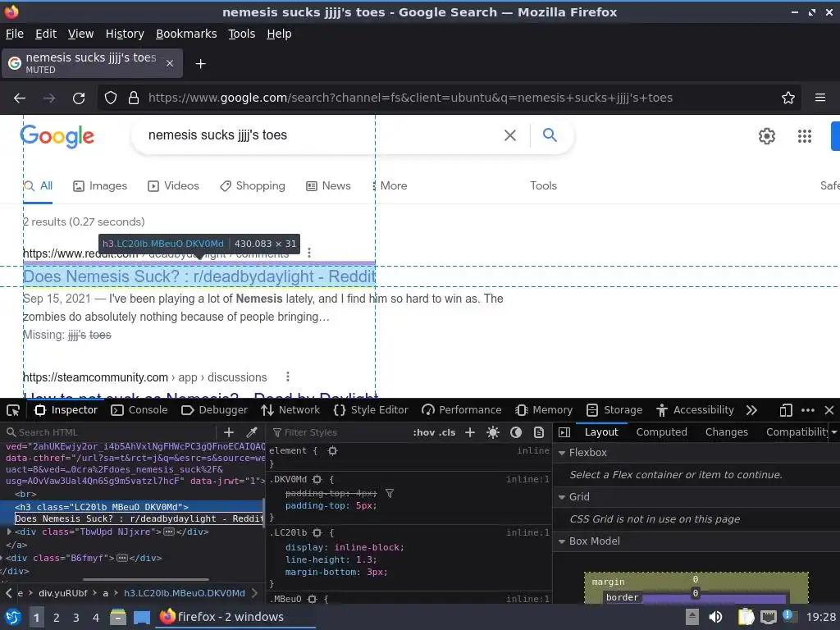Screen dimensions: 840x630
Task: Activate the element picker tool
Action: coord(13,410)
